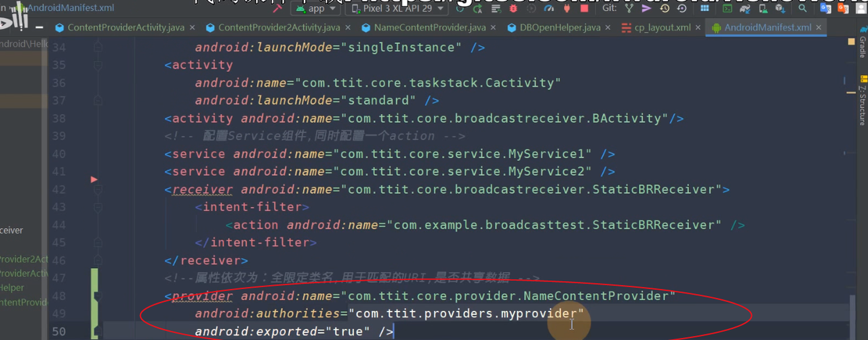
Task: Close the DBOpenHelper.java tab
Action: pos(608,28)
